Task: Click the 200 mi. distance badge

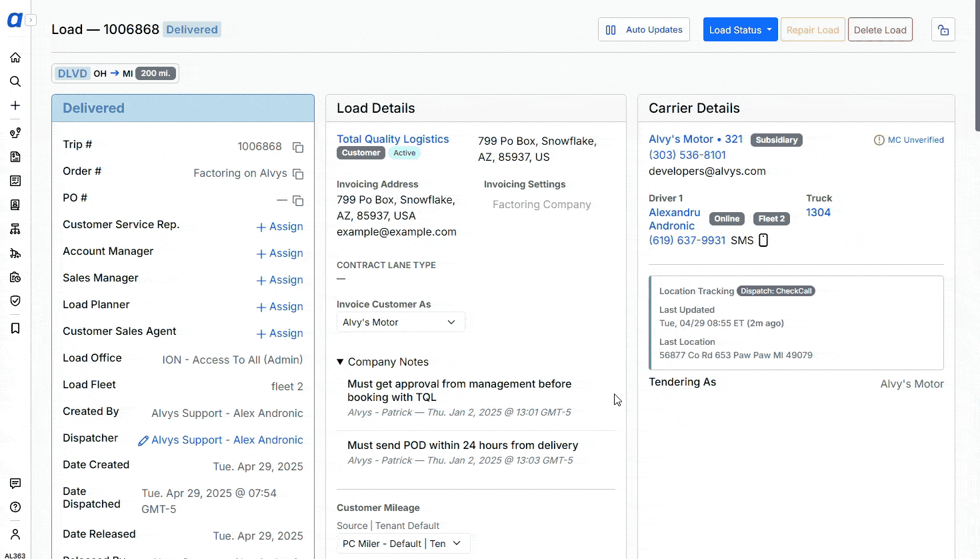Action: [x=156, y=73]
